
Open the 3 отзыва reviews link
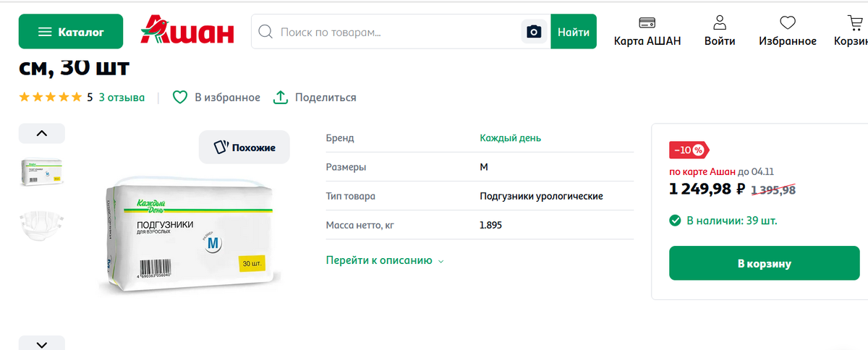point(122,97)
